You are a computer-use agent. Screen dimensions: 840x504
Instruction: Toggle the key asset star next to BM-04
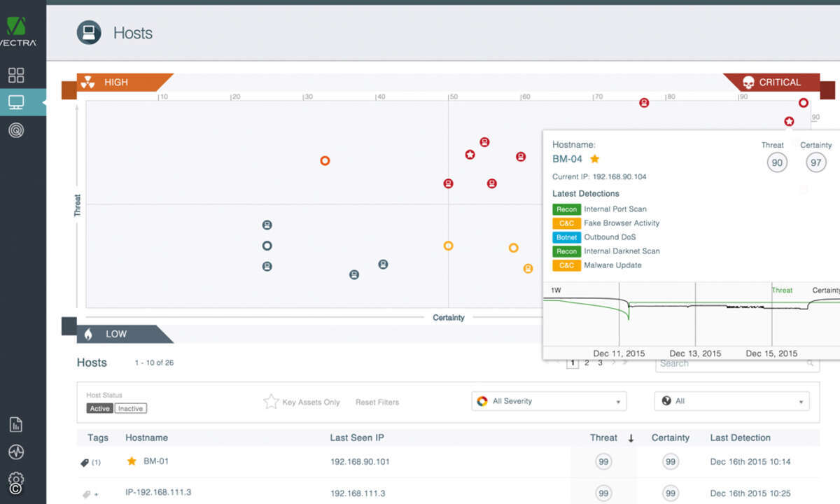click(594, 159)
